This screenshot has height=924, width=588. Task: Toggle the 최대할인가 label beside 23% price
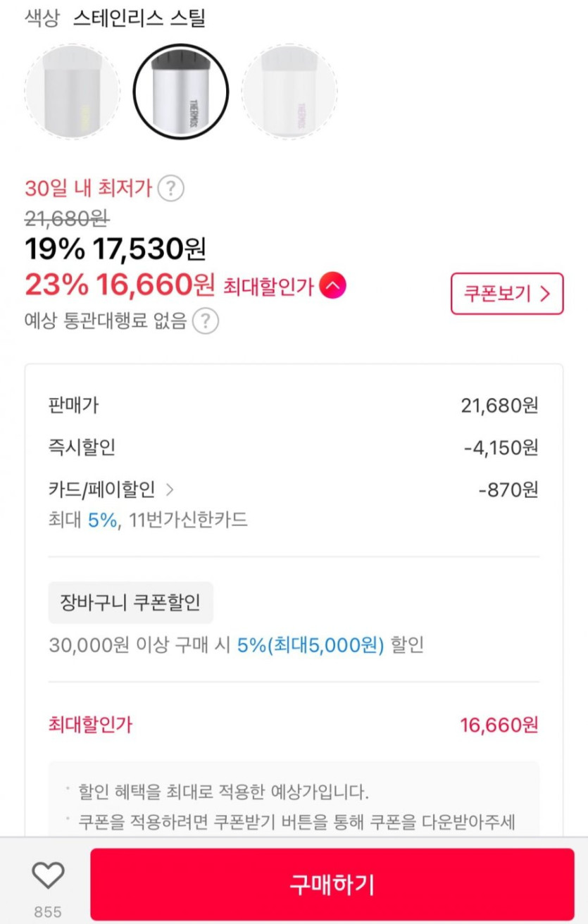268,287
